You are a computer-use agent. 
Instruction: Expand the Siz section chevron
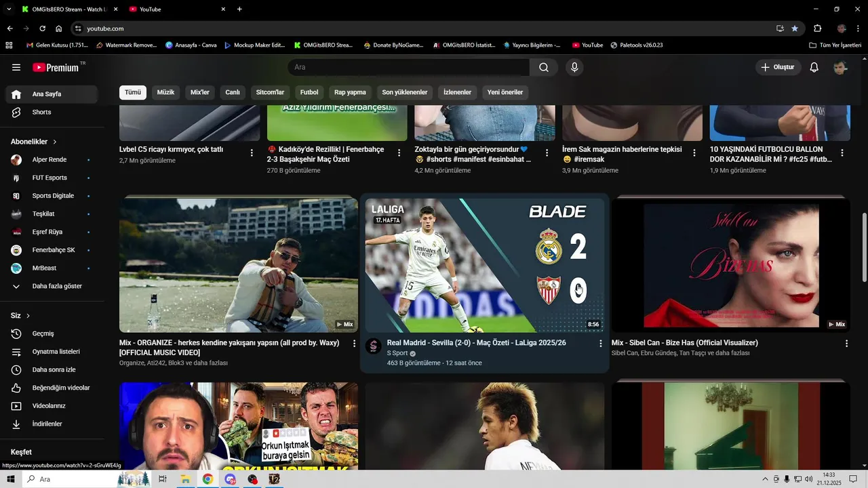pos(28,316)
